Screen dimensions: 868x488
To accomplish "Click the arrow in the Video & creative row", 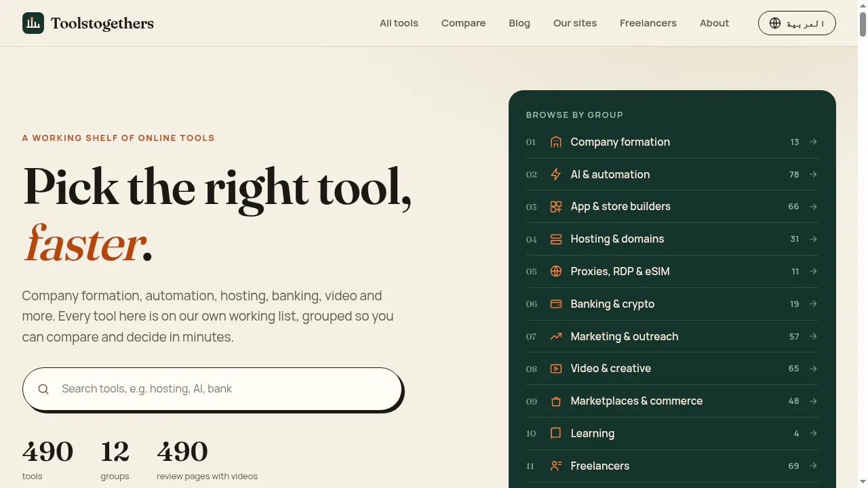I will (x=813, y=369).
